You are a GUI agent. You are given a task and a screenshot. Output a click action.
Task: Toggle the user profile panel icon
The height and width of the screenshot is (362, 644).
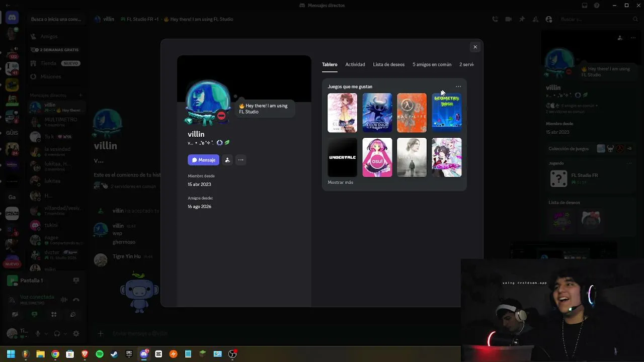549,19
